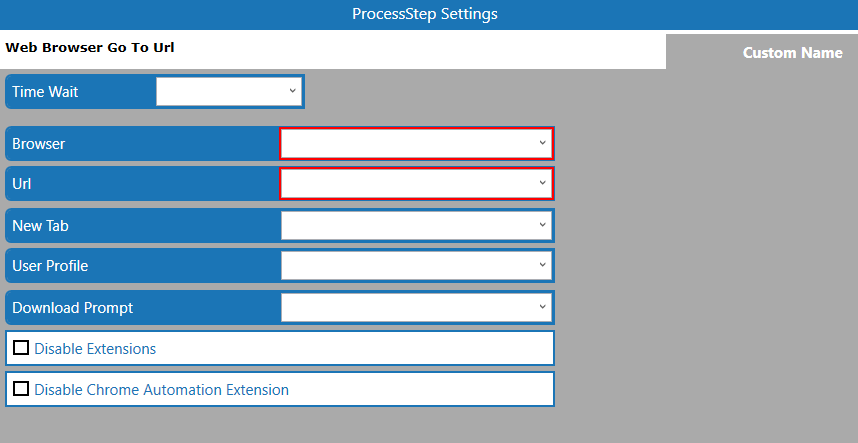
Task: Click the chevron arrow in Time Wait field
Action: click(292, 91)
